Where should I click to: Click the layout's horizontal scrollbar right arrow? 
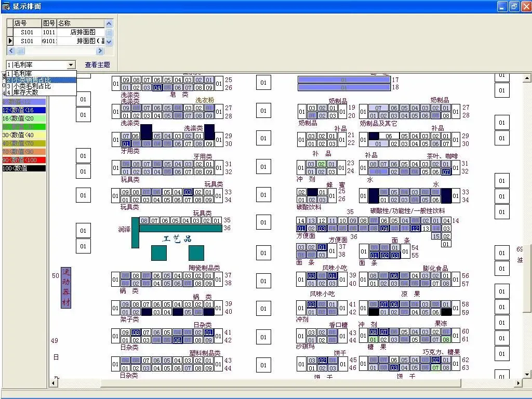517,383
